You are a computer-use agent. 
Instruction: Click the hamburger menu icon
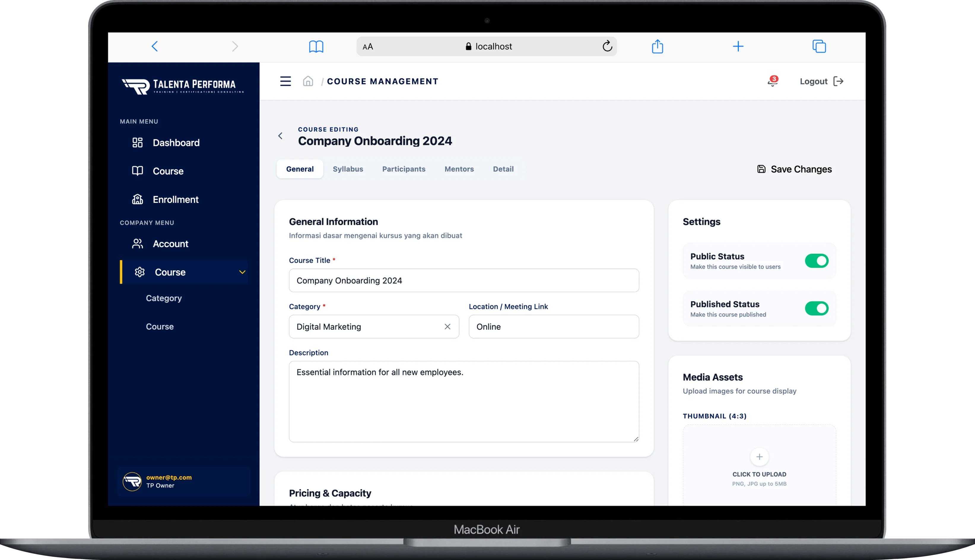coord(285,81)
